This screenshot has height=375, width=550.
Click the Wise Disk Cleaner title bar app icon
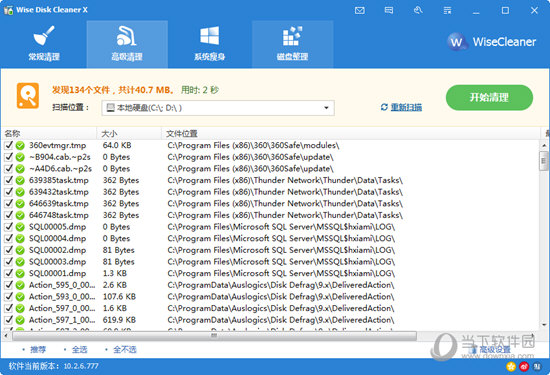[8, 10]
